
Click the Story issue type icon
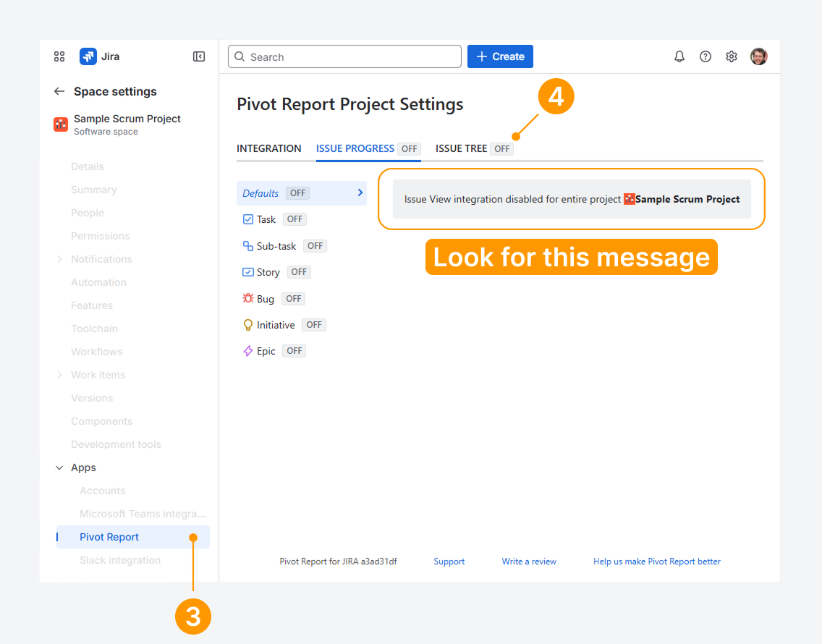coord(248,272)
